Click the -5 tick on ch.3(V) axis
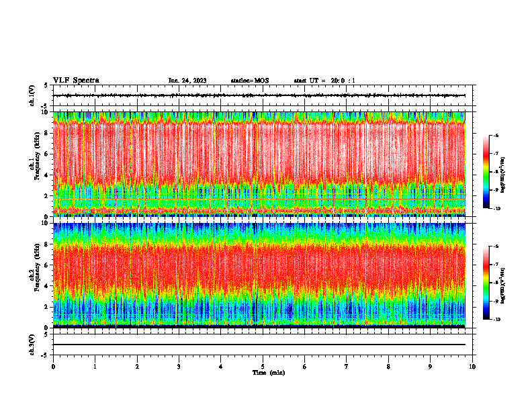This screenshot has width=532, height=411. [x=45, y=355]
